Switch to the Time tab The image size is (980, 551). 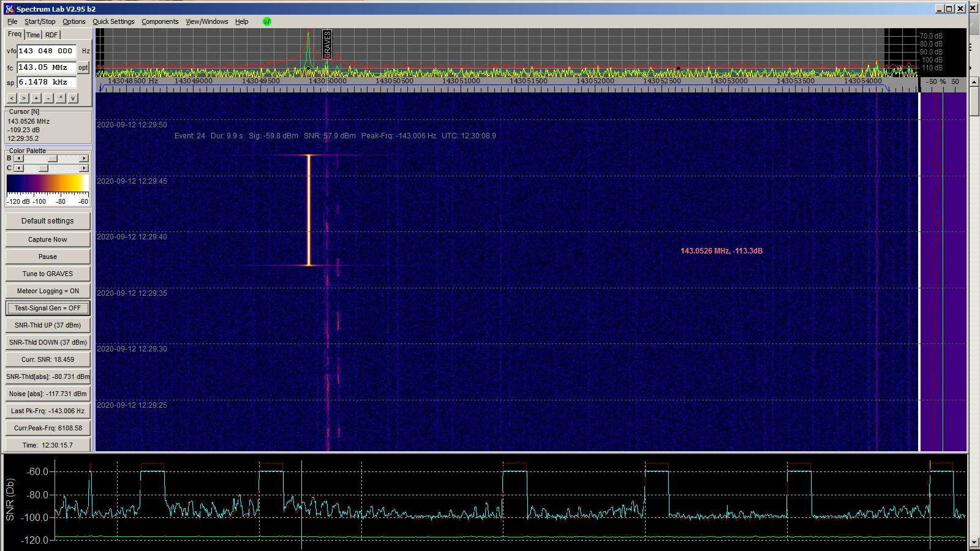[x=33, y=35]
